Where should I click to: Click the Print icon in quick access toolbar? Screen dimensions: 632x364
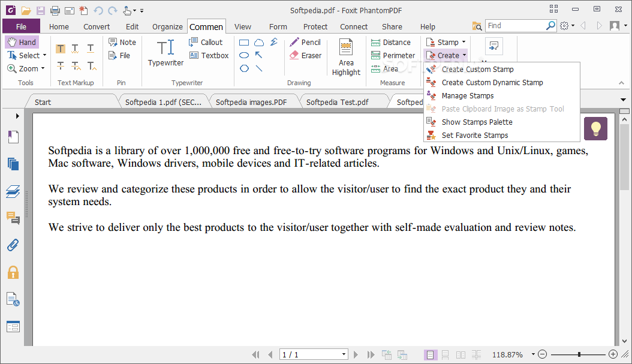(x=55, y=10)
